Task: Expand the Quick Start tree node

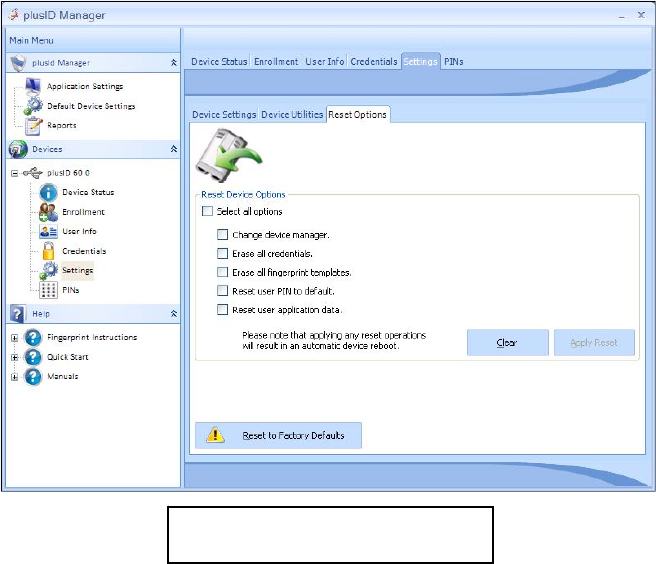Action: coord(15,357)
